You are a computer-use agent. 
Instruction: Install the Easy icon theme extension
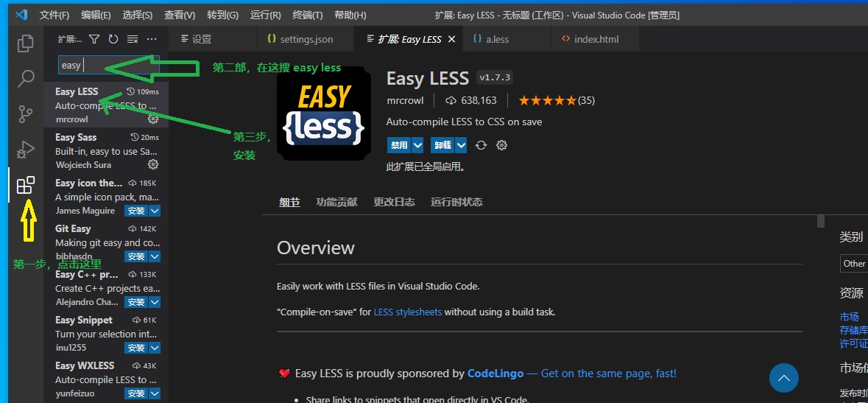(x=136, y=211)
